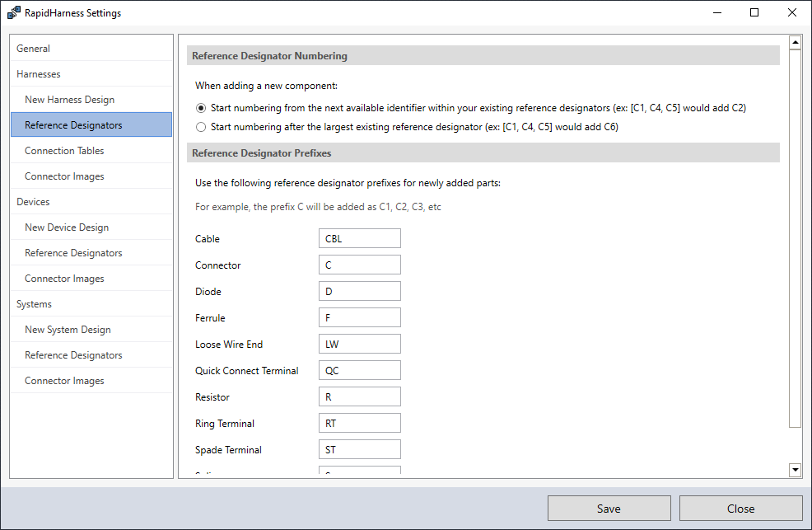812x530 pixels.
Task: Click the 'Loose Wire End' label
Action: (229, 345)
